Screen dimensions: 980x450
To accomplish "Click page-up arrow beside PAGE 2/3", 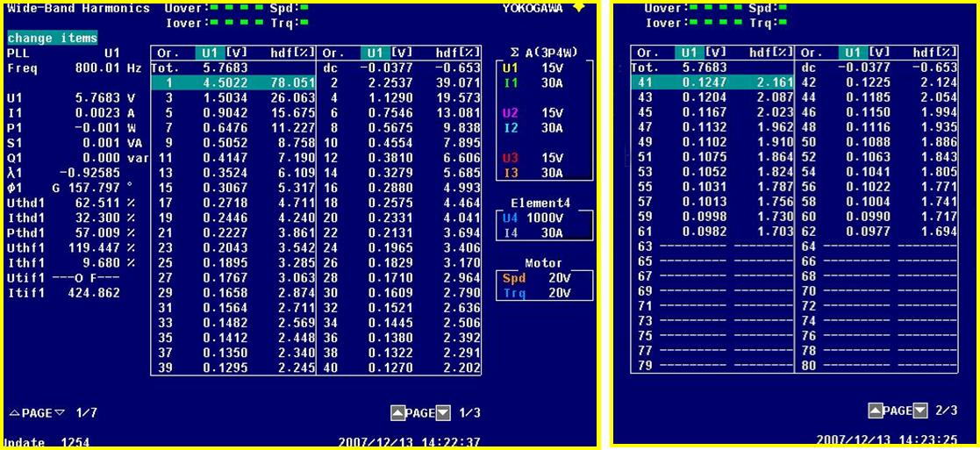I will pos(875,411).
